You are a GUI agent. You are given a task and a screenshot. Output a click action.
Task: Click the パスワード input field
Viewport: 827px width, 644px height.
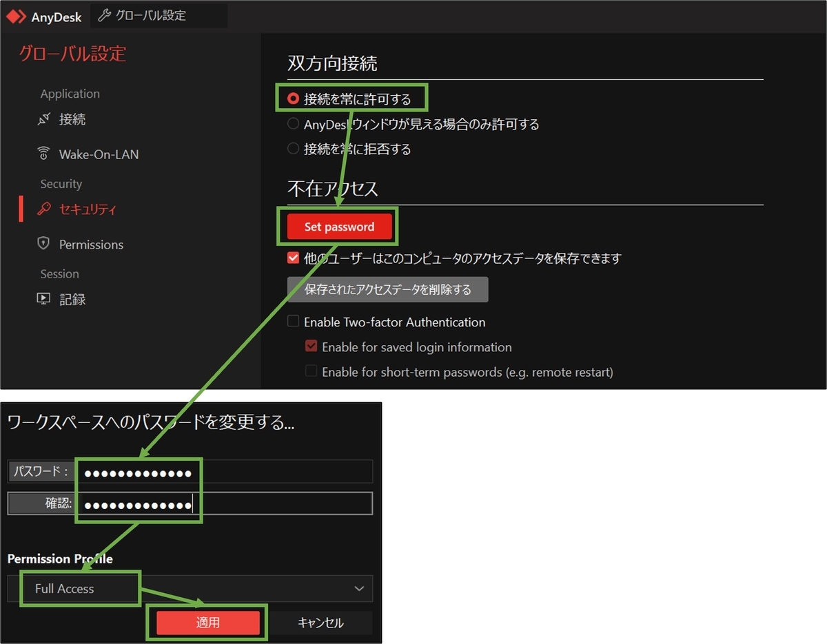click(x=225, y=471)
